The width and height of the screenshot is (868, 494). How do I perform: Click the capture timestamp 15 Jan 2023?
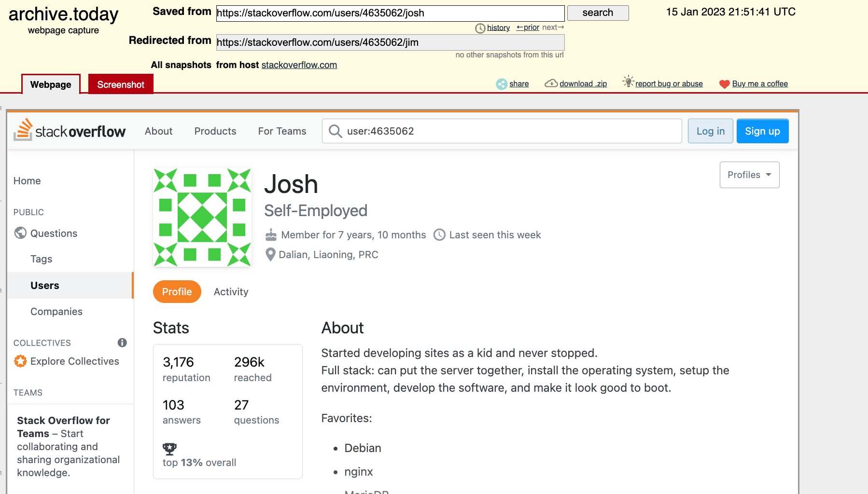(x=731, y=12)
